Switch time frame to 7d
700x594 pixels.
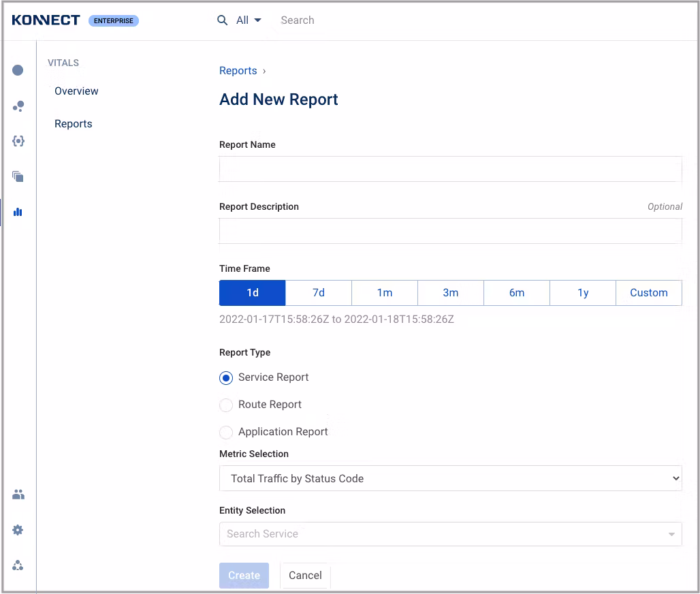point(319,293)
